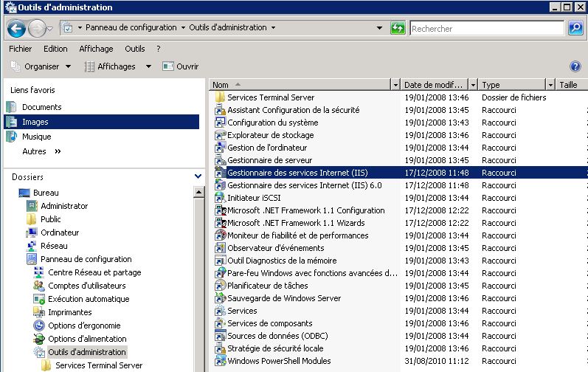Open the Fichier menu
The image size is (588, 372).
(x=20, y=49)
